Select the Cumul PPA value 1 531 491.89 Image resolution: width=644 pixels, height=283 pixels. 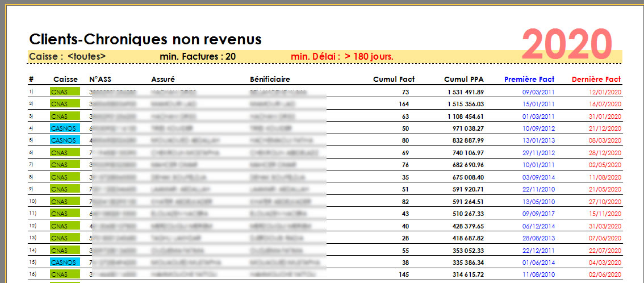click(x=464, y=92)
